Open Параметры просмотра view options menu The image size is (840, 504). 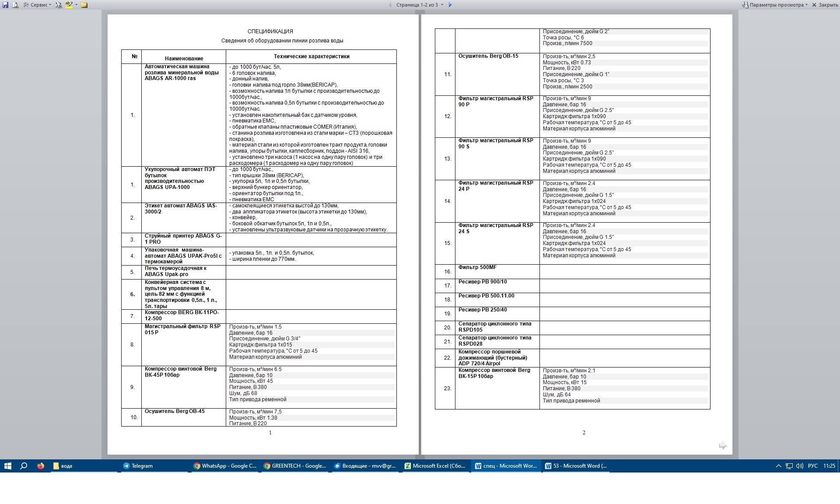point(775,5)
